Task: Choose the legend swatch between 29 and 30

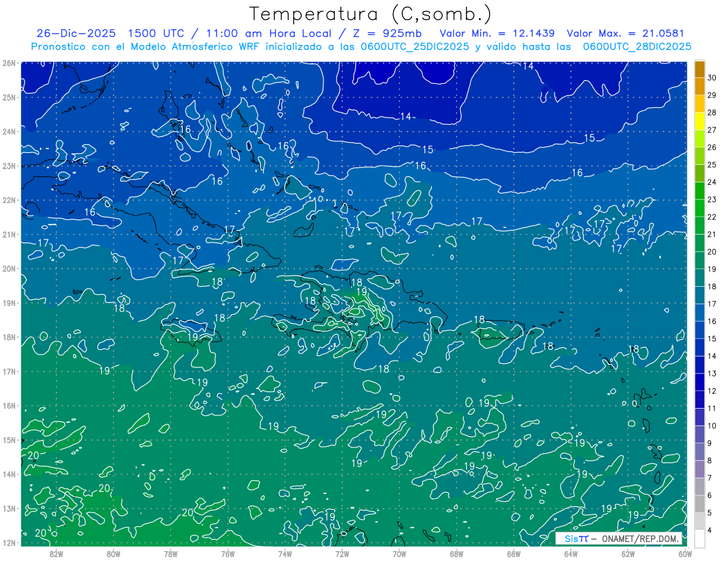Action: coord(699,85)
